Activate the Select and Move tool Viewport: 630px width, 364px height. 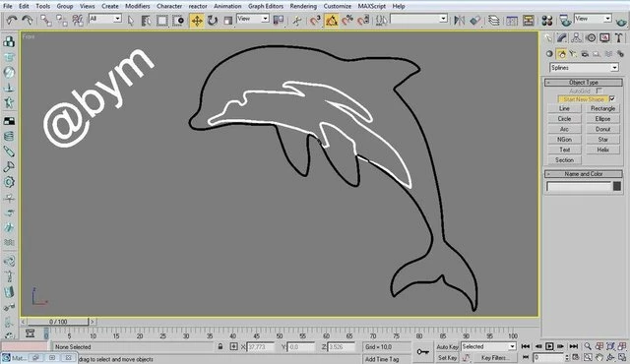tap(197, 20)
